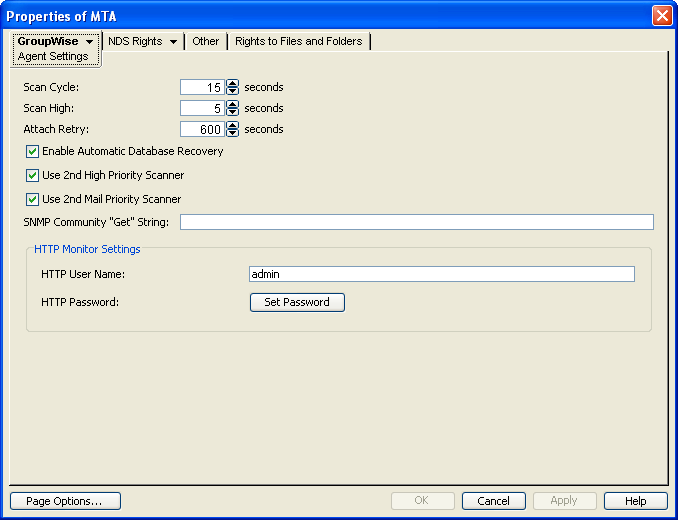Decrease the Scan High value
Screen dimensions: 678x520
[233, 112]
